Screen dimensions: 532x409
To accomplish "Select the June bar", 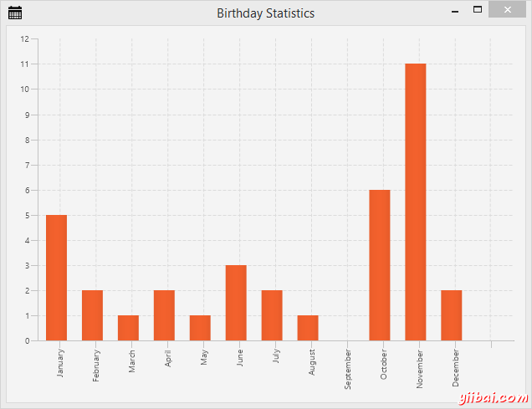I will tap(236, 303).
